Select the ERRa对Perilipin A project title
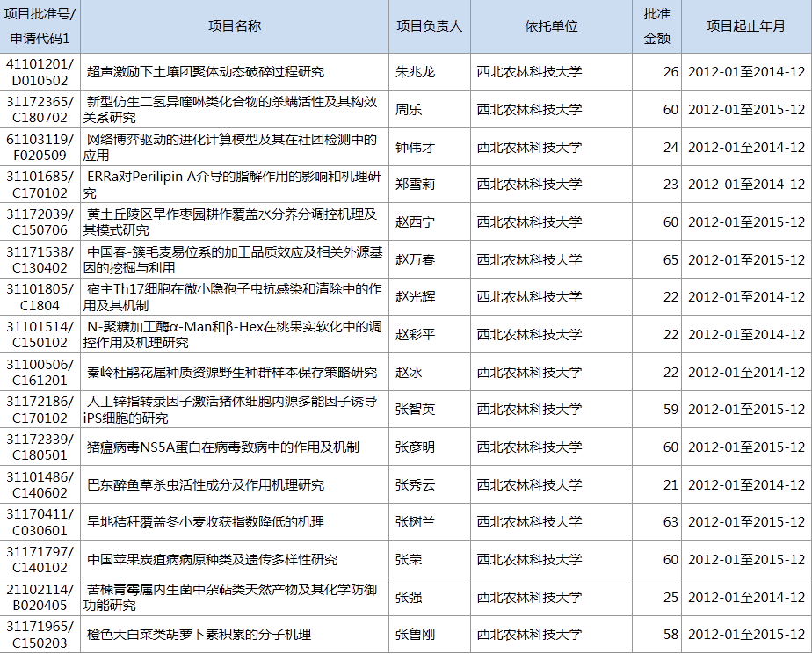 pyautogui.click(x=233, y=185)
